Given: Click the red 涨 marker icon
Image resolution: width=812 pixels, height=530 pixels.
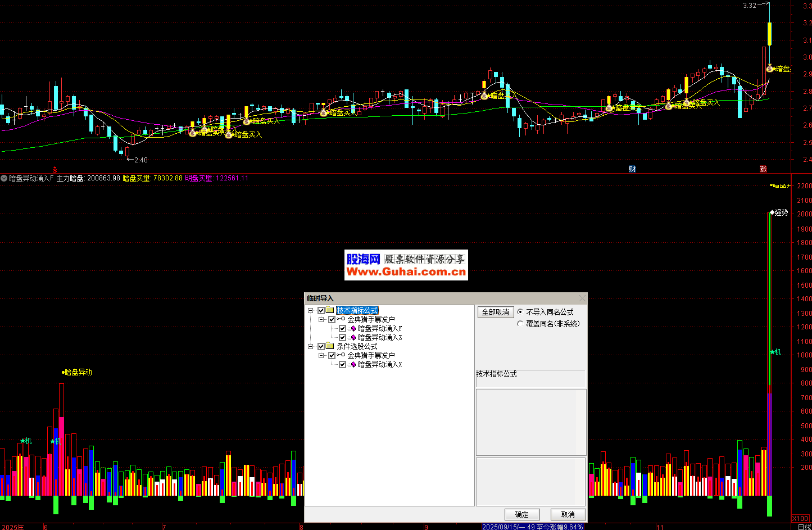Looking at the screenshot, I should [x=763, y=169].
